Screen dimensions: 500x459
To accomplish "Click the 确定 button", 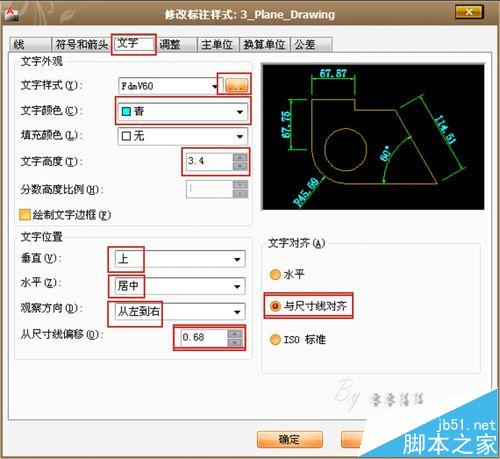I will click(x=290, y=440).
